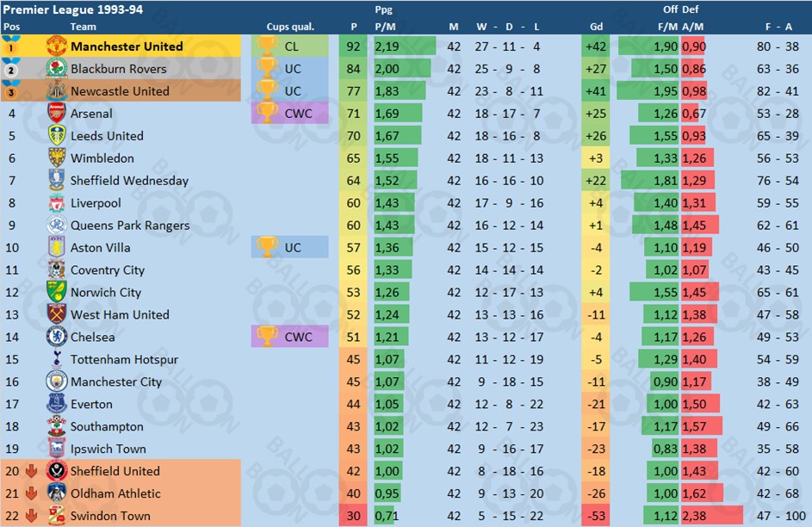Click the Premier League 1993-94 title
This screenshot has height=527, width=812.
click(73, 9)
